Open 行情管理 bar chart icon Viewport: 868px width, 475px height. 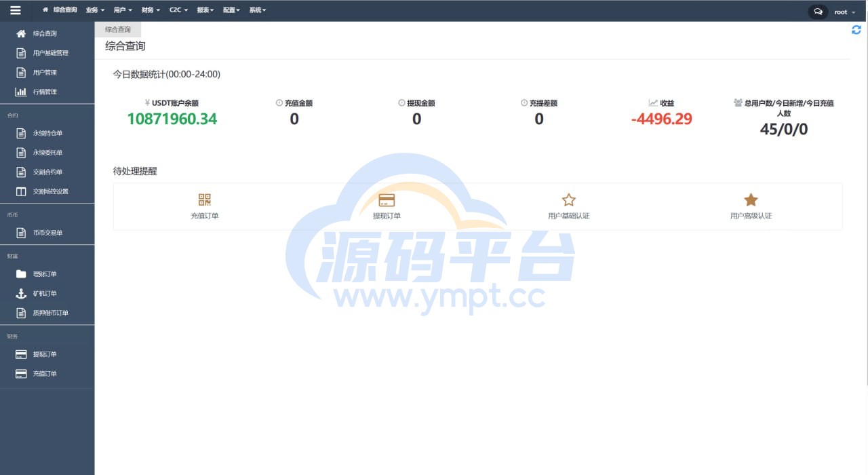(x=21, y=92)
